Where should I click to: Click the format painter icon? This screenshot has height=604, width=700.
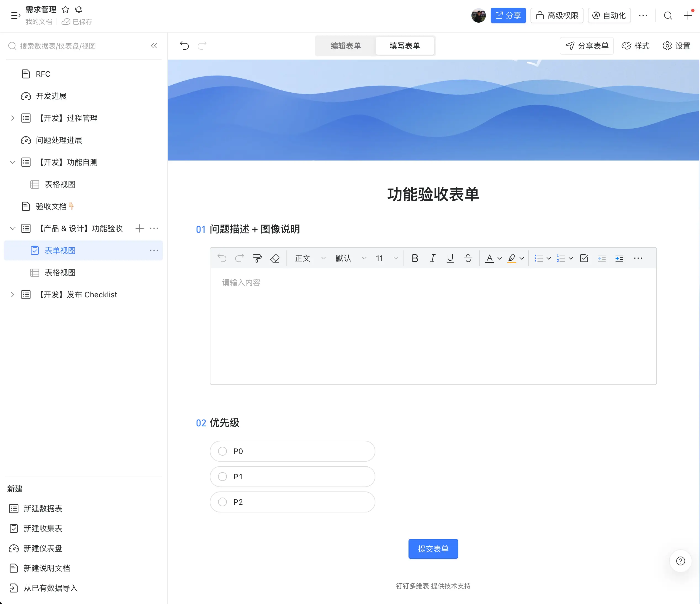tap(257, 258)
